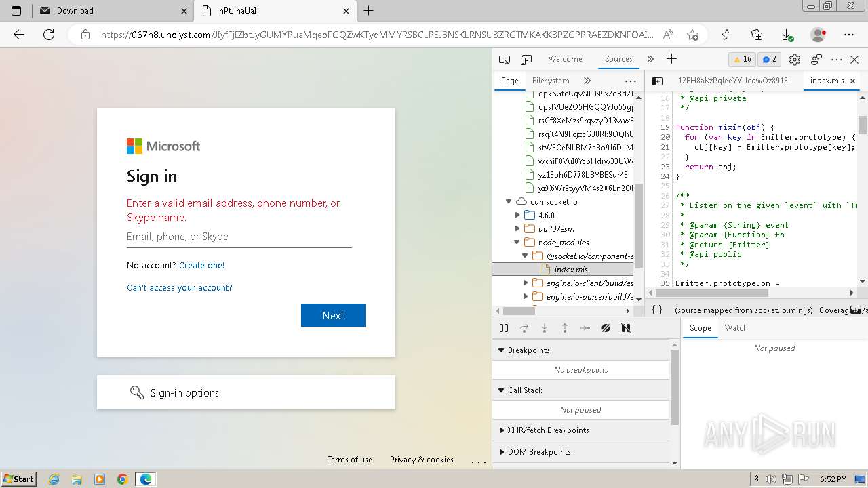Click the Step over next function icon

pyautogui.click(x=524, y=328)
